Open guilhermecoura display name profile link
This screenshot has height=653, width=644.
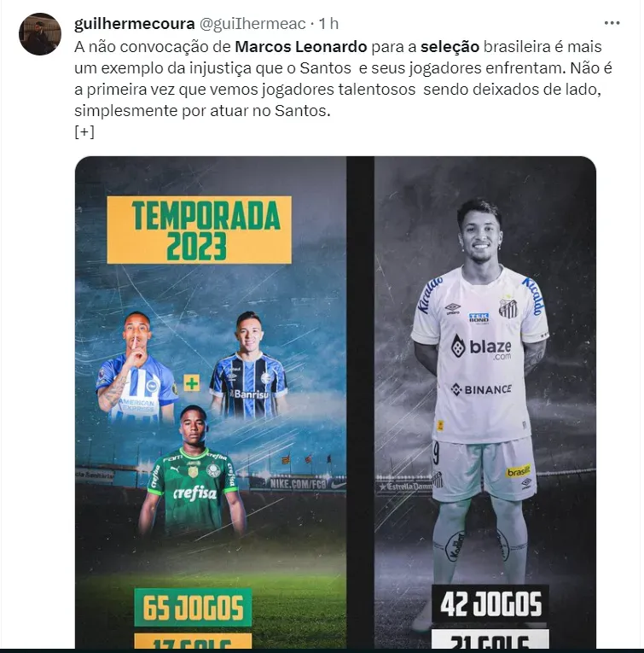click(x=135, y=24)
